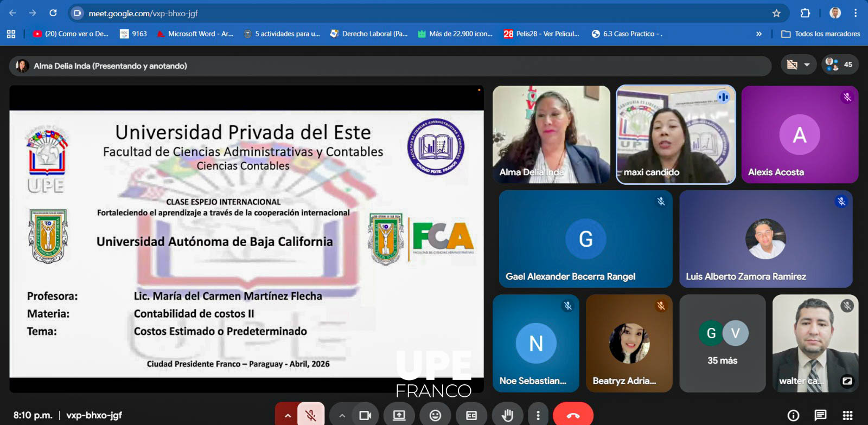Expand audio settings arrow beside microphone
The height and width of the screenshot is (425, 868).
pos(288,415)
